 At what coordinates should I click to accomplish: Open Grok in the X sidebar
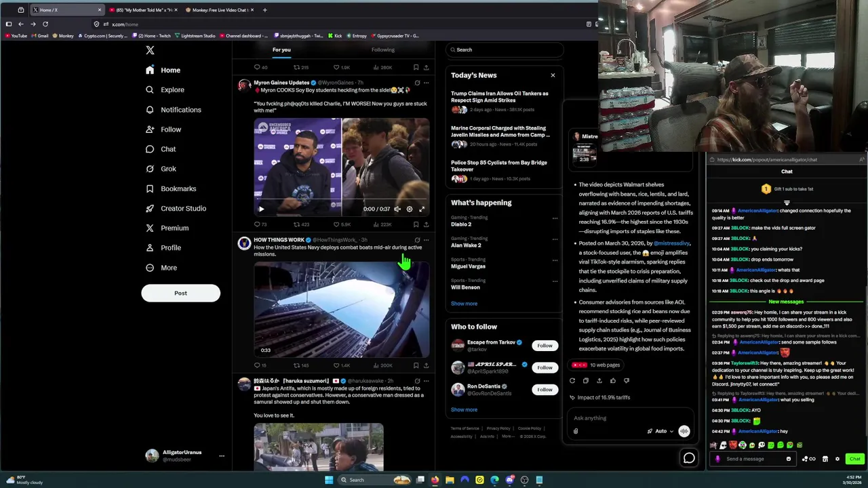point(161,169)
